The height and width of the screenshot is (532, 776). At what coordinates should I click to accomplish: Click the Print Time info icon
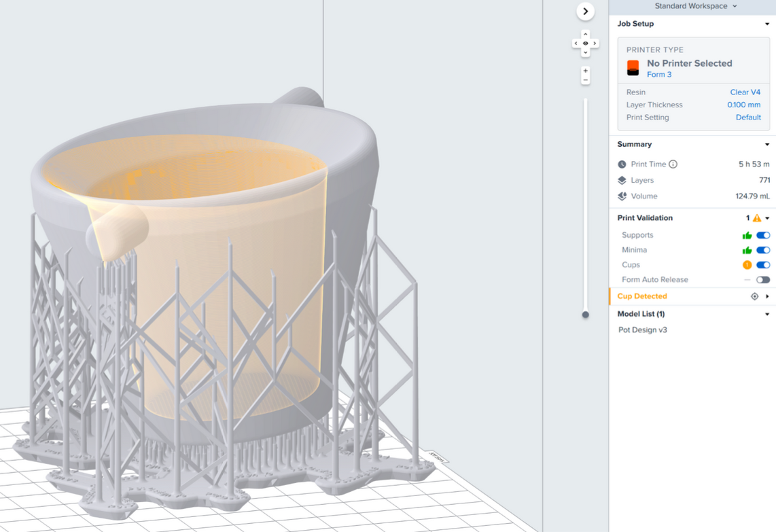[673, 164]
